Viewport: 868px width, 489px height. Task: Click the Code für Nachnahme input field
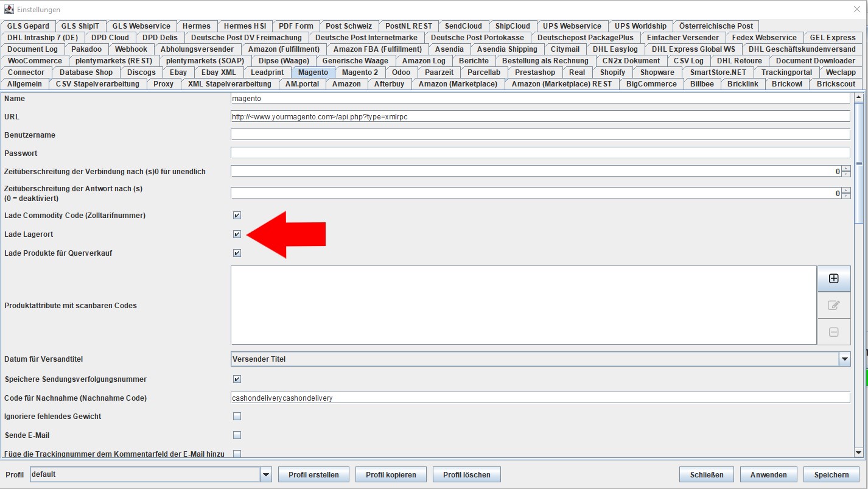point(540,398)
